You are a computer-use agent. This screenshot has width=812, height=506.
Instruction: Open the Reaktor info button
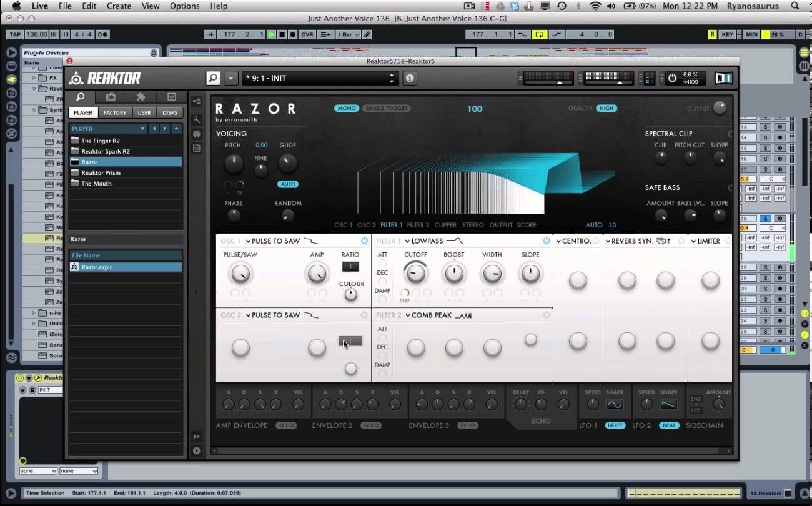click(410, 78)
